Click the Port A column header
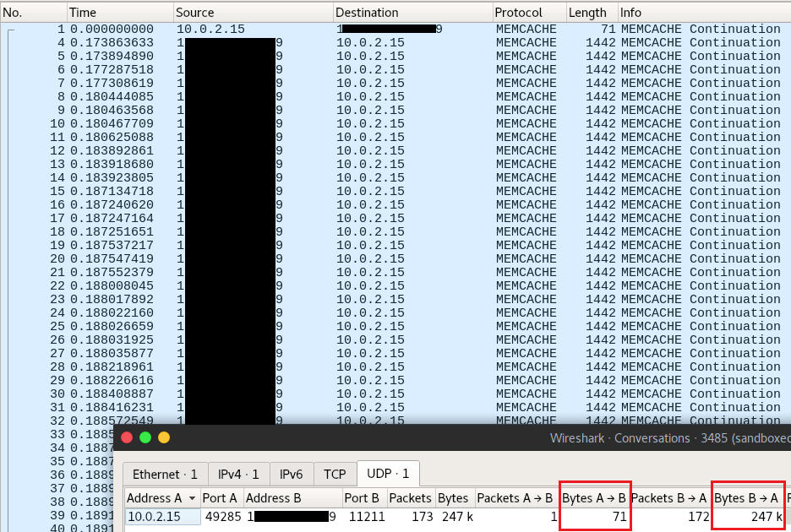Screen dimensions: 791x532 (222, 498)
